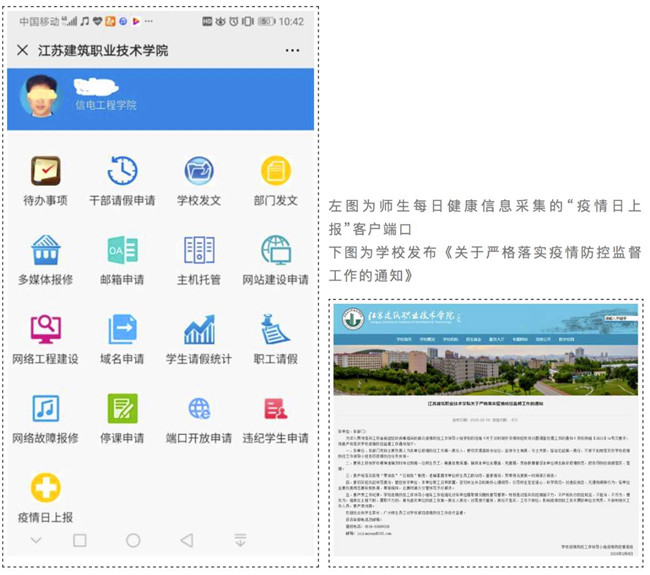Viewport: 650px width, 575px height.
Task: Tap the user avatar photo
Action: [41, 96]
